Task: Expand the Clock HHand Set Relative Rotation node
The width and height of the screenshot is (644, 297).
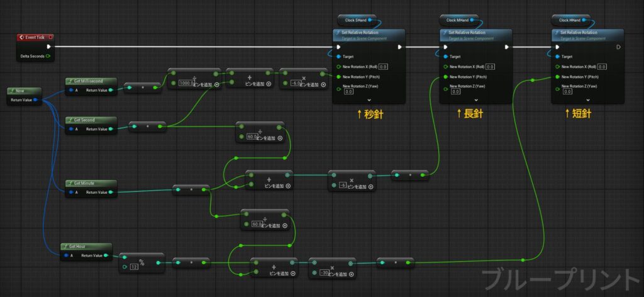Action: [589, 99]
